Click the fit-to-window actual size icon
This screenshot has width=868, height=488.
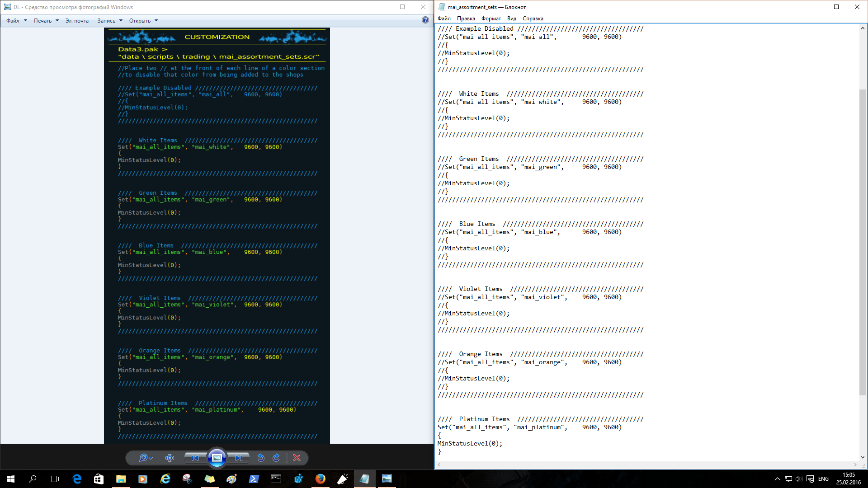pyautogui.click(x=170, y=458)
